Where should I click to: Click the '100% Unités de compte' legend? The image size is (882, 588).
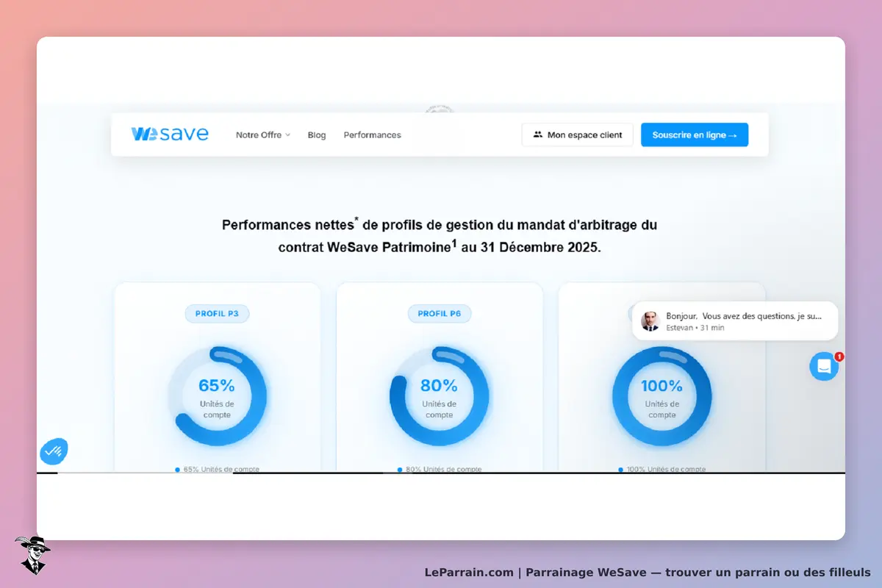(662, 469)
